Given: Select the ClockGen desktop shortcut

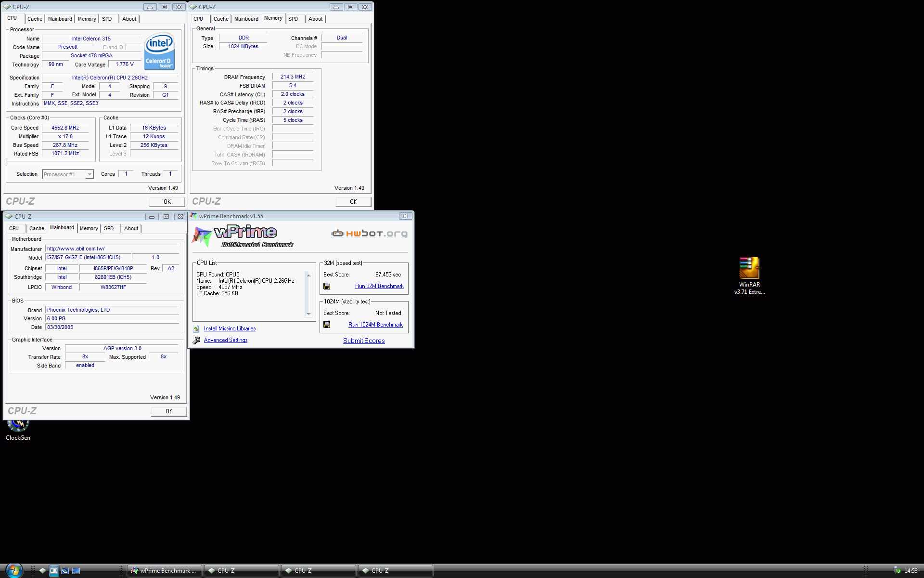Looking at the screenshot, I should (x=18, y=430).
